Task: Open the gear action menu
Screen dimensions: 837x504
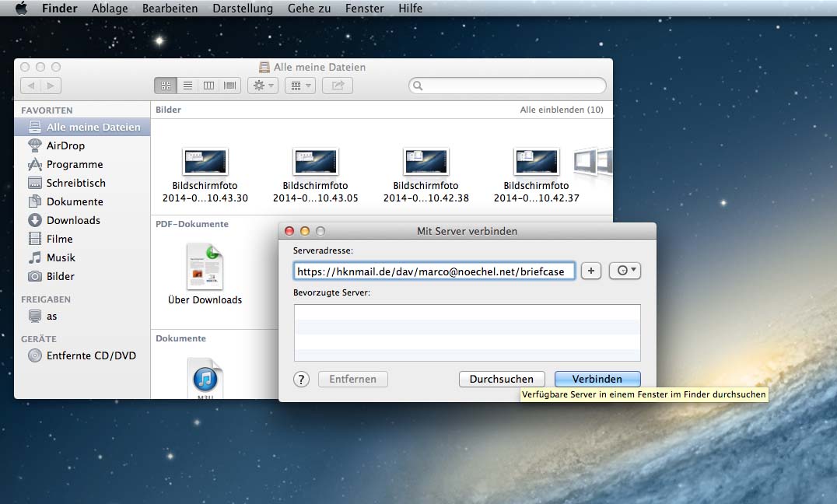Action: pos(262,86)
